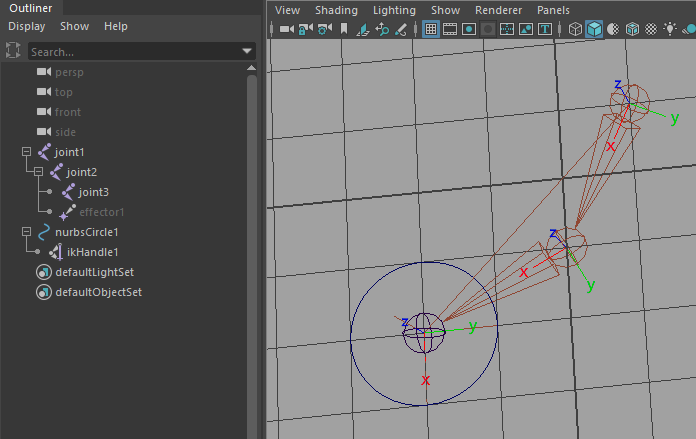Switch to Wireframe shading cube icon
This screenshot has height=439, width=696.
click(x=575, y=29)
